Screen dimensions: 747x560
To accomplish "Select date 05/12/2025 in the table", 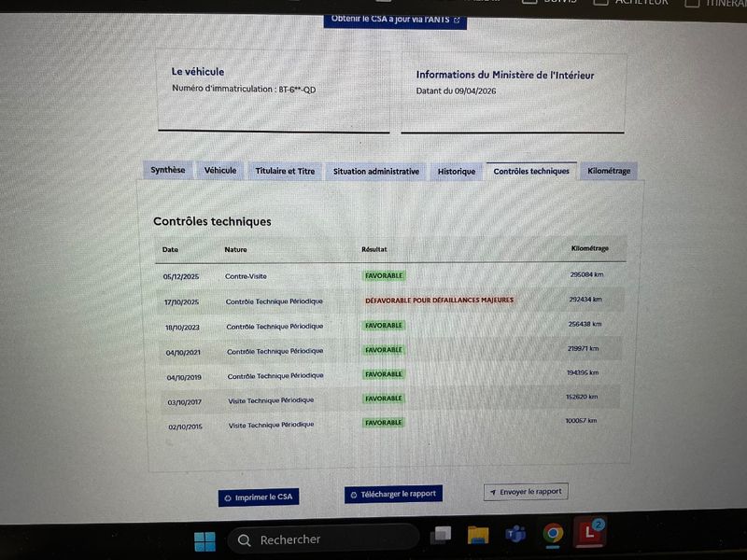I will tap(181, 276).
